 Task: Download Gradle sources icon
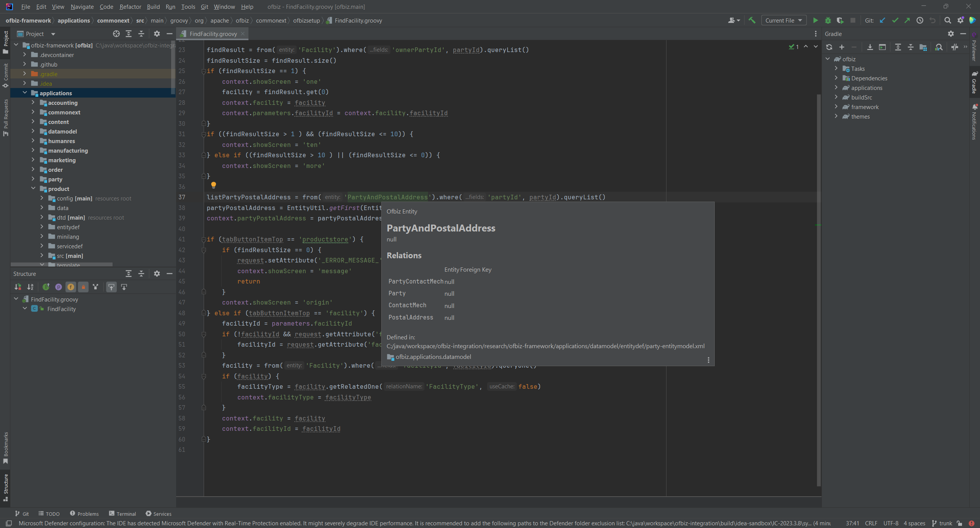pos(870,47)
